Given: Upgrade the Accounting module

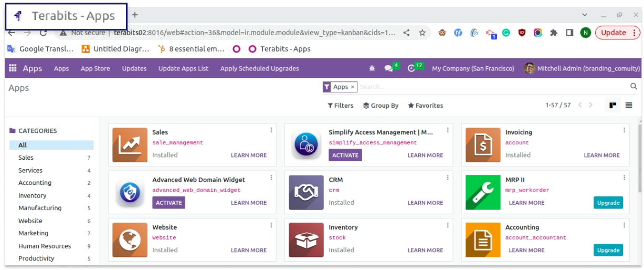Looking at the screenshot, I should click(x=608, y=250).
